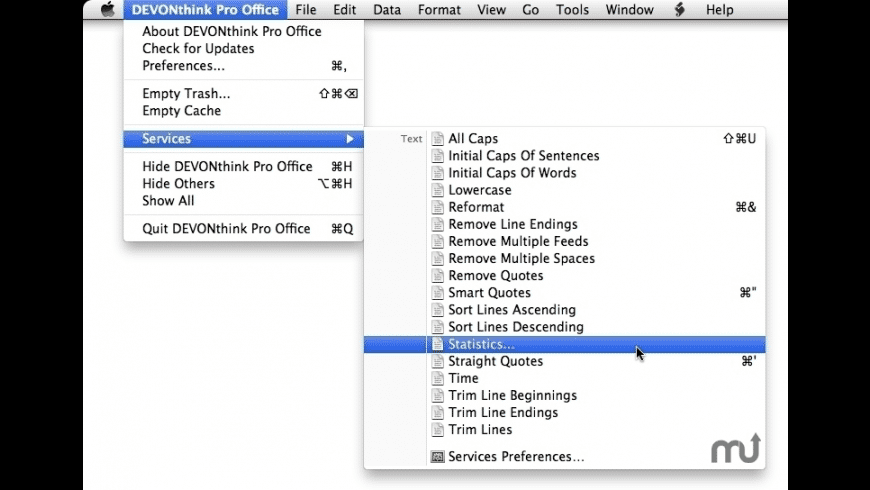
Task: Click the document icon beside All Caps
Action: tap(437, 139)
